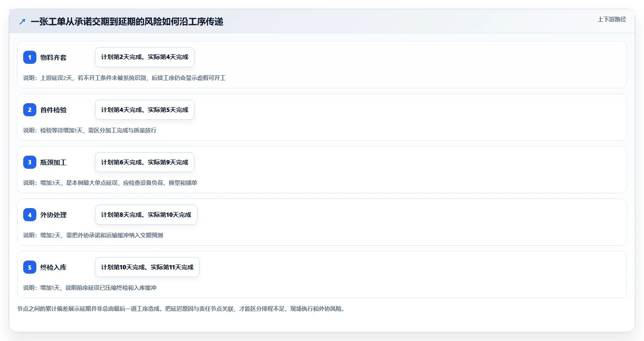Click step badge 1 for 物料齐套
644x341 pixels.
click(30, 57)
